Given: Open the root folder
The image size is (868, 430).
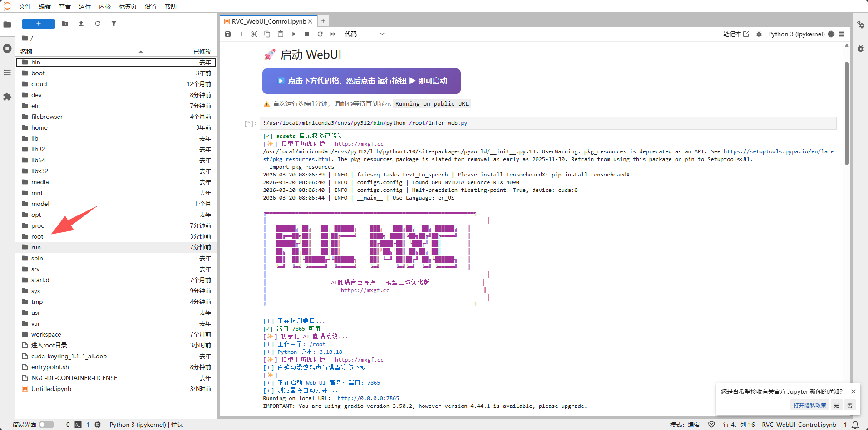Looking at the screenshot, I should pyautogui.click(x=37, y=236).
